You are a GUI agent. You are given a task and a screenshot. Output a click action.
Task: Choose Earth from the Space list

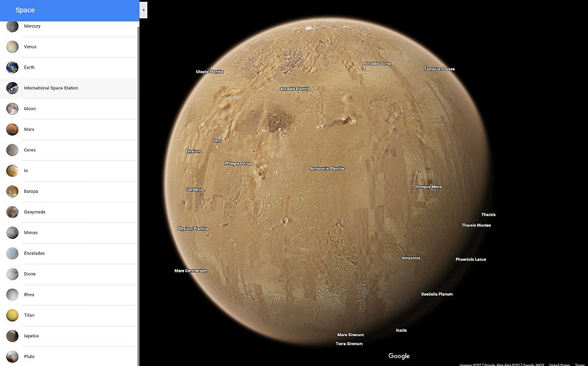(x=29, y=67)
